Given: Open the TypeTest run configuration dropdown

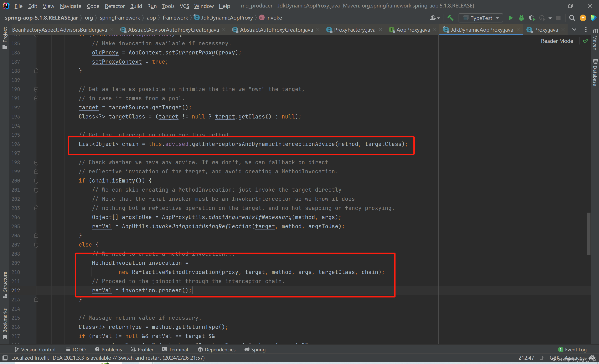Looking at the screenshot, I should click(x=481, y=18).
